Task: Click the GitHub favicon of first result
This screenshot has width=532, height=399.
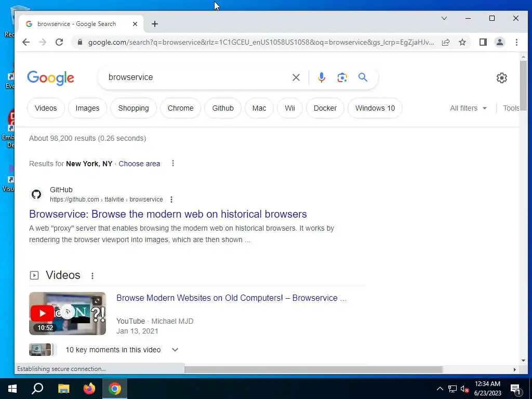Action: point(36,194)
